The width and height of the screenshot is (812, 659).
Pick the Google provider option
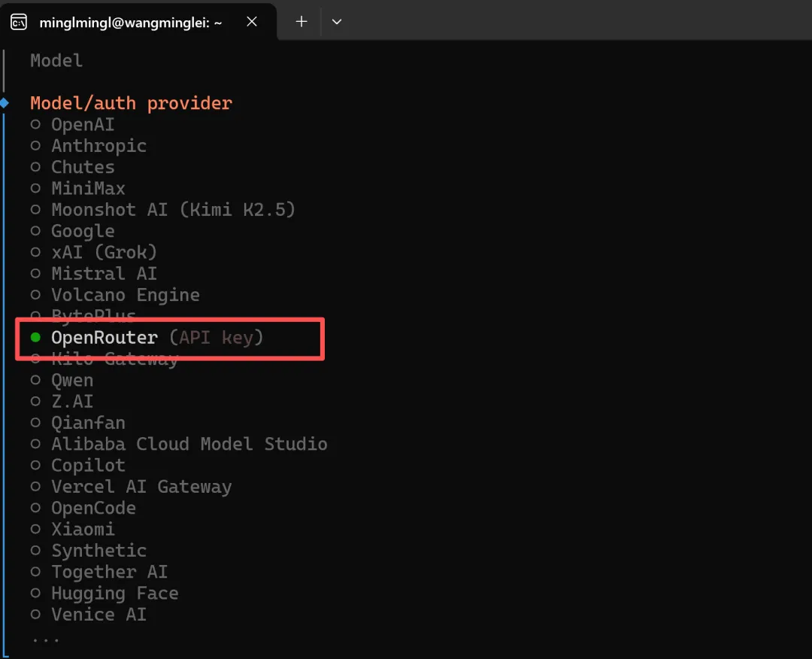pyautogui.click(x=72, y=231)
